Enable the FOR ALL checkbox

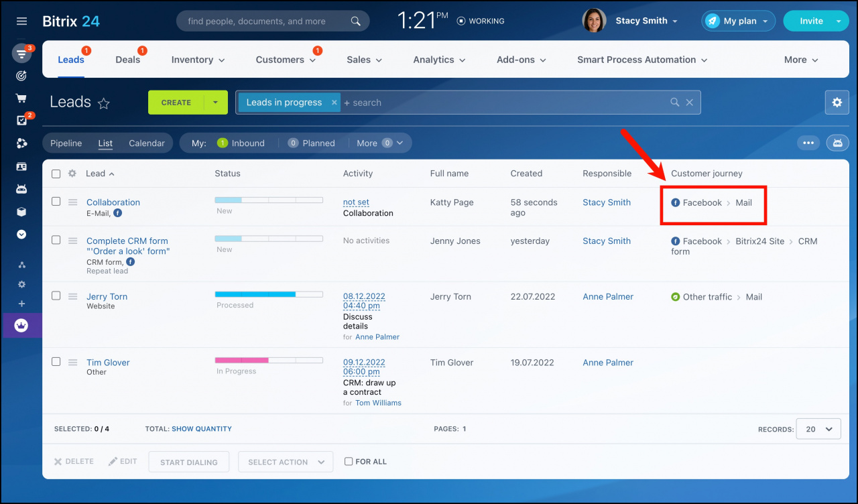349,461
